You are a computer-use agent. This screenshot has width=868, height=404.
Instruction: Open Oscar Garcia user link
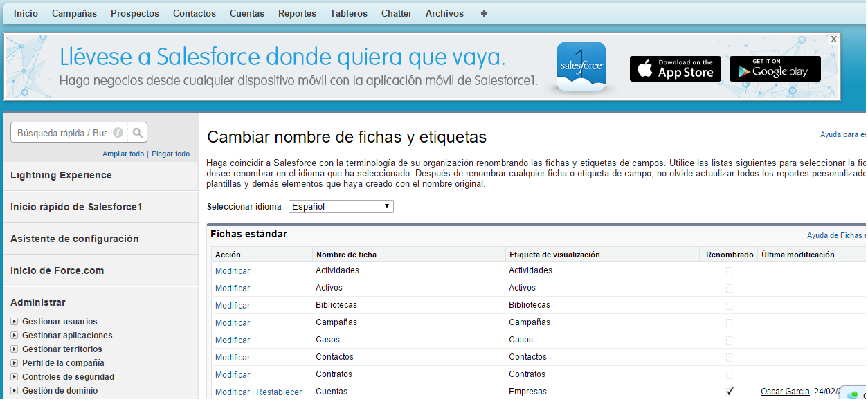(x=784, y=392)
